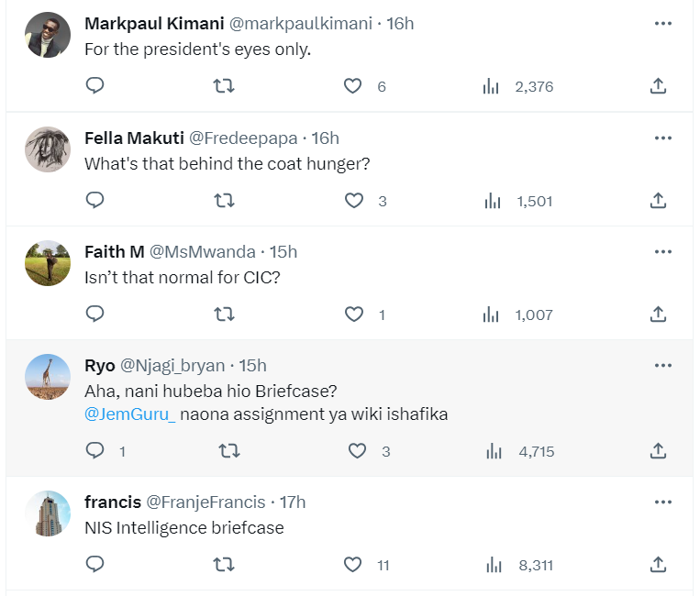Share Faith M's tweet

(x=657, y=315)
